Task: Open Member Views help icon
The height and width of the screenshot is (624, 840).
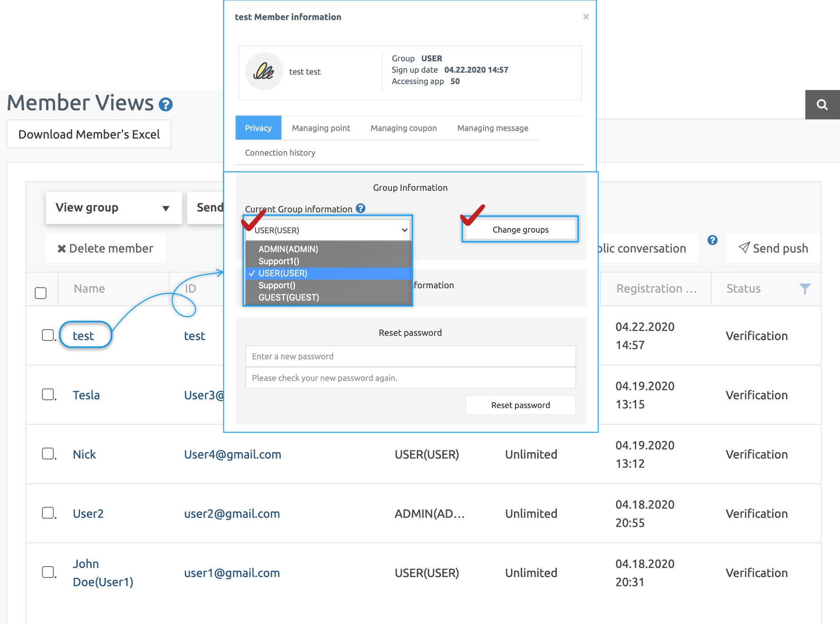Action: coord(166,104)
